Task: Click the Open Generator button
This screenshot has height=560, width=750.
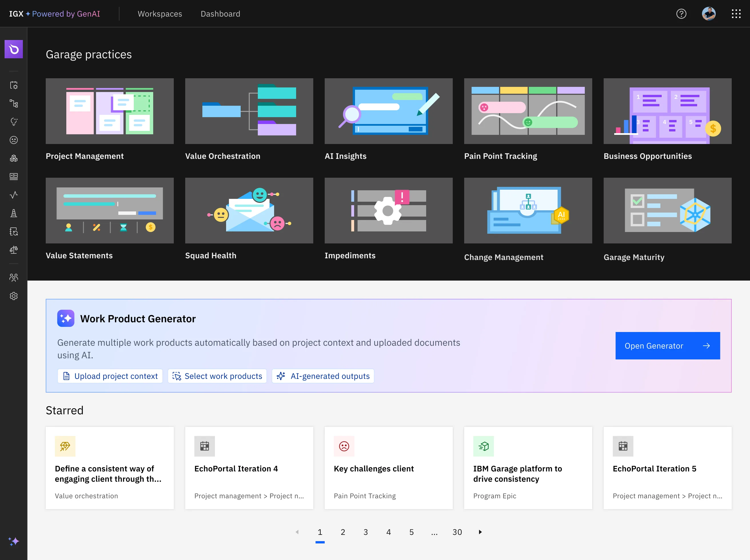Action: [x=668, y=346]
